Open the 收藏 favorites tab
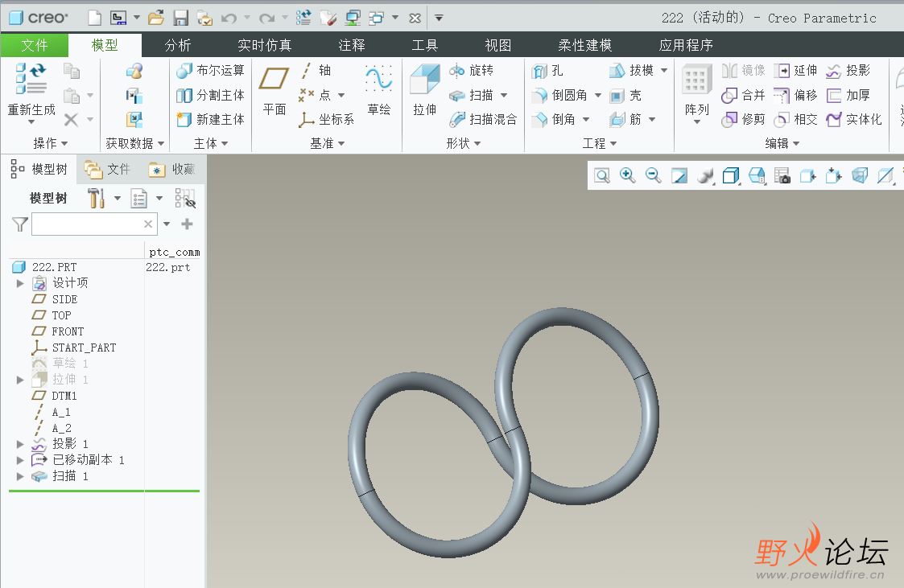 click(172, 169)
